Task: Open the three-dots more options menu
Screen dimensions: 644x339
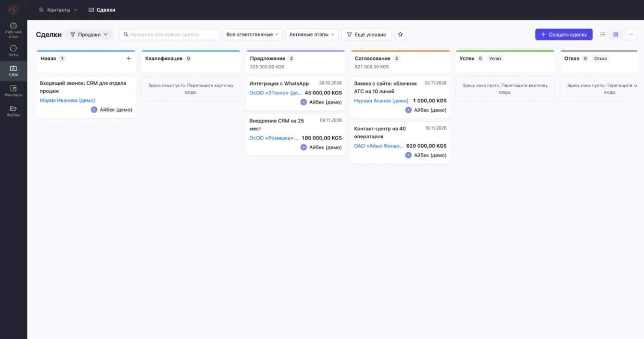Action: tap(631, 35)
